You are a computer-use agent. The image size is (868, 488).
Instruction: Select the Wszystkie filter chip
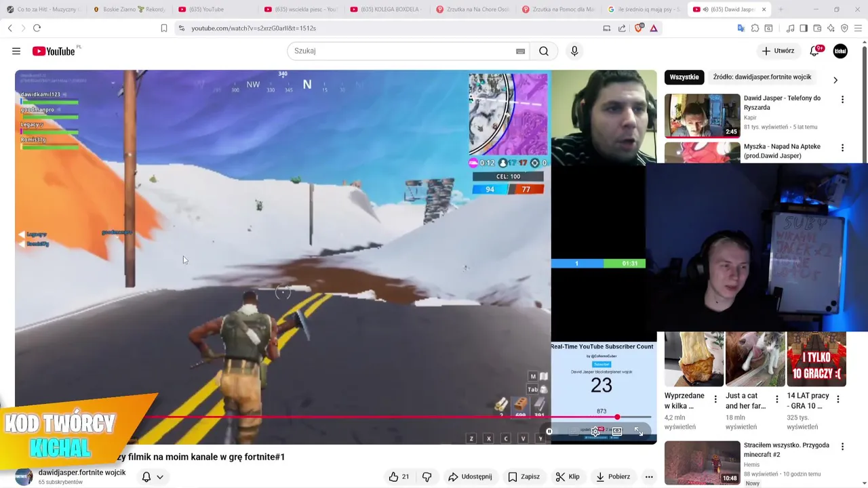pyautogui.click(x=684, y=77)
